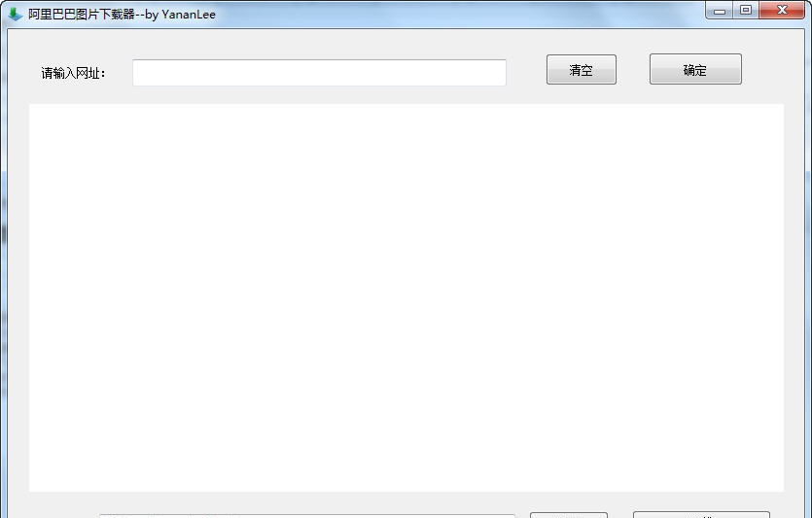Screen dimensions: 812x518
Task: Click inside the large white results area
Action: (406, 297)
